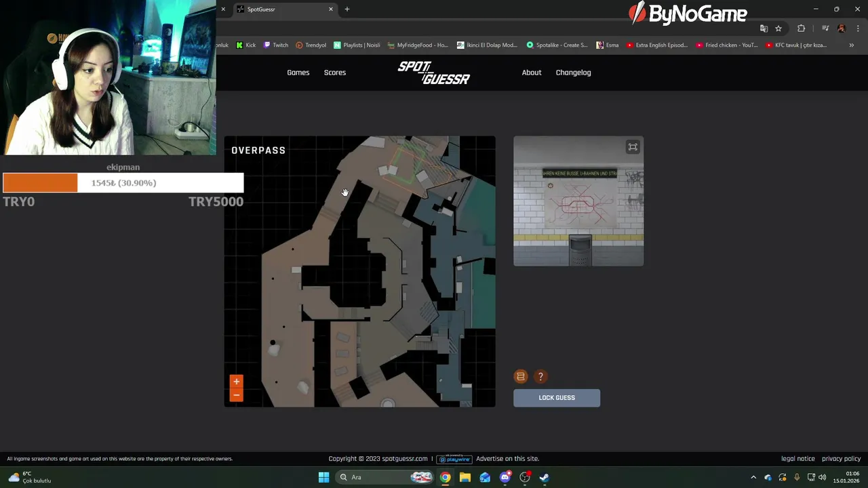Open Advertise on this site link
Image resolution: width=868 pixels, height=488 pixels.
click(507, 459)
